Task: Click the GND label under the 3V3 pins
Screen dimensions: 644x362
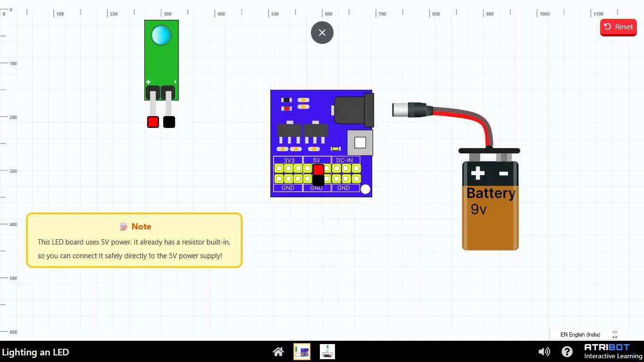Action: click(288, 188)
